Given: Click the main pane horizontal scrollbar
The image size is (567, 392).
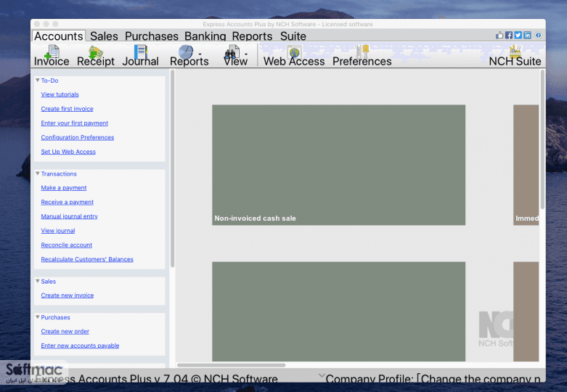Looking at the screenshot, I should [231, 365].
